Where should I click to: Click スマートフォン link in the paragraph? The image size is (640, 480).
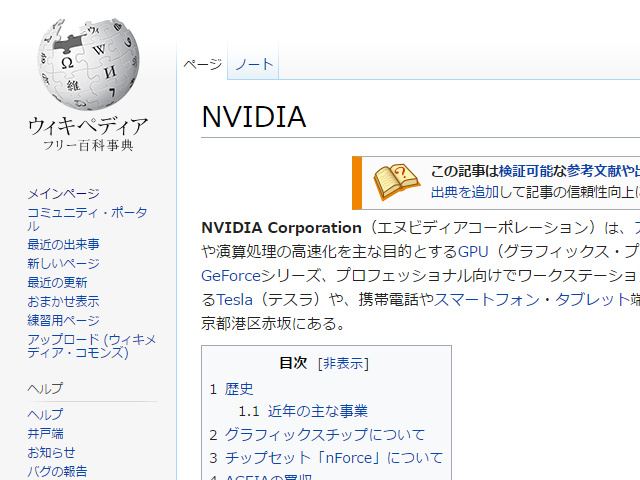coord(486,300)
